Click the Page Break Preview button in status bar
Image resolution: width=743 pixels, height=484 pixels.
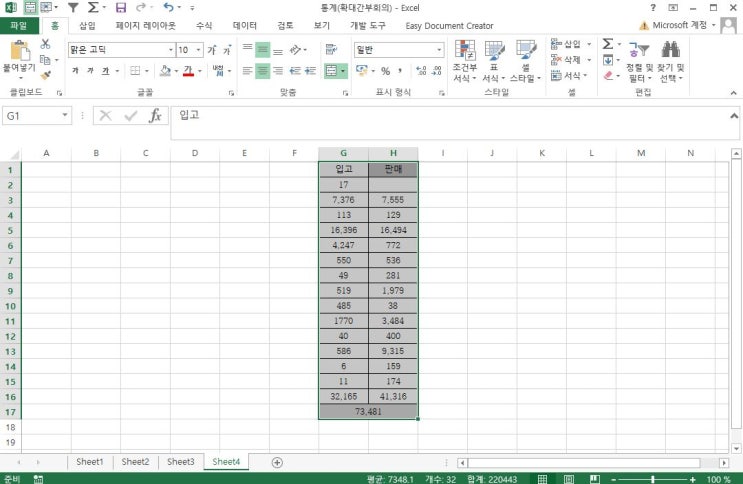(x=595, y=479)
